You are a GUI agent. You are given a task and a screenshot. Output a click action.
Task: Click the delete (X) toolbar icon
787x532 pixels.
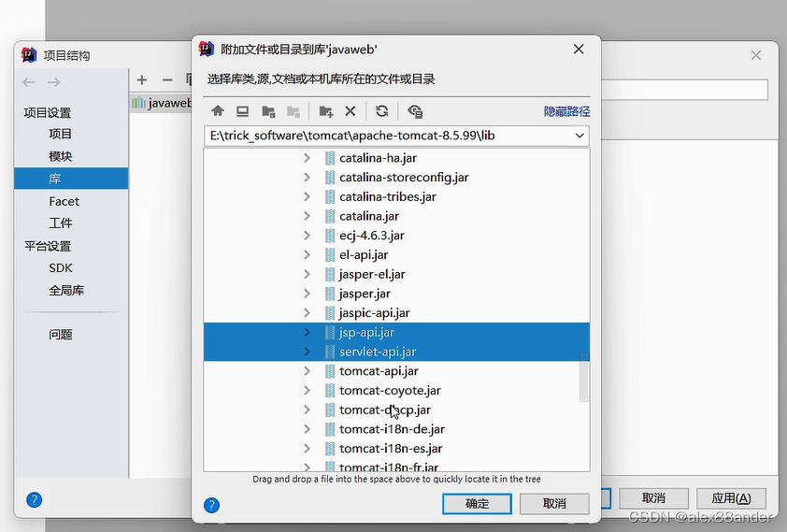351,111
